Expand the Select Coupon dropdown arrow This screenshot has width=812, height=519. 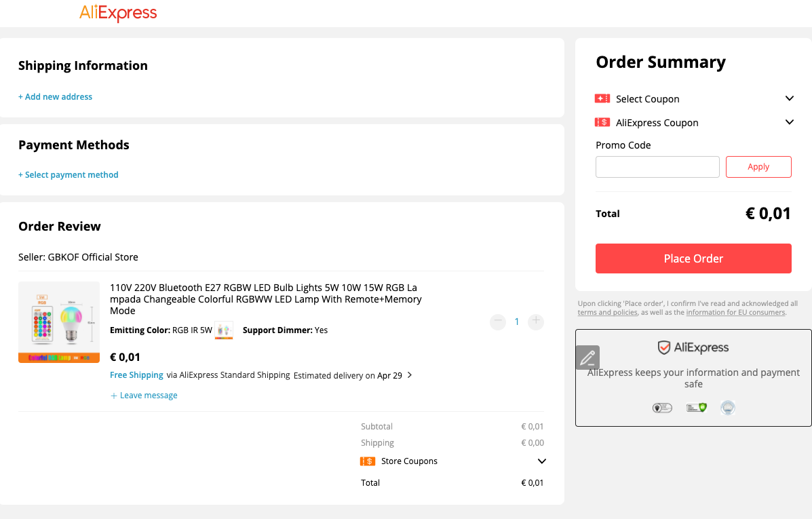789,98
